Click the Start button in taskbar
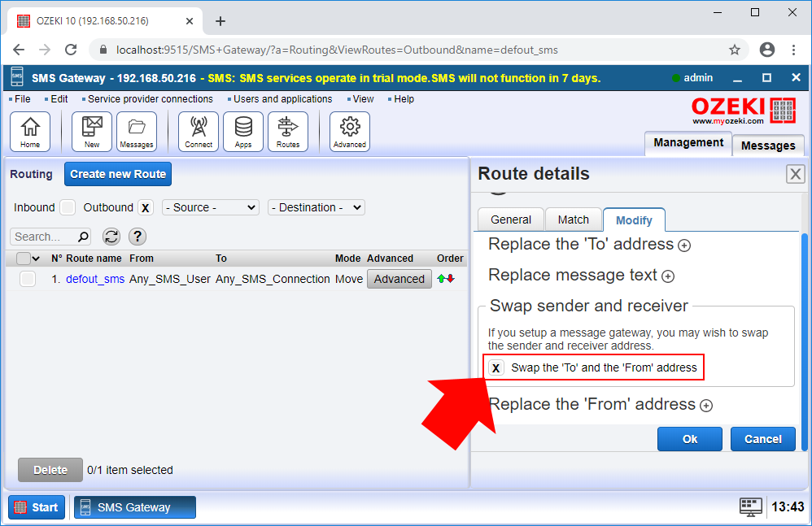 click(37, 507)
